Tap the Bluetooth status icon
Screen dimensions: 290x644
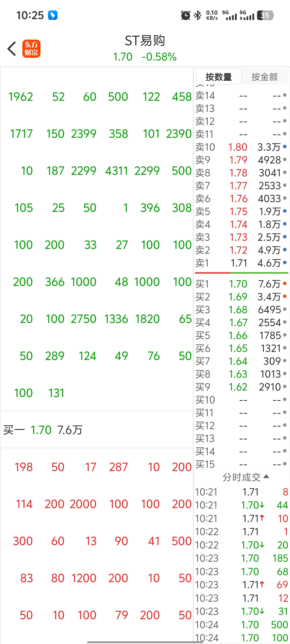198,15
